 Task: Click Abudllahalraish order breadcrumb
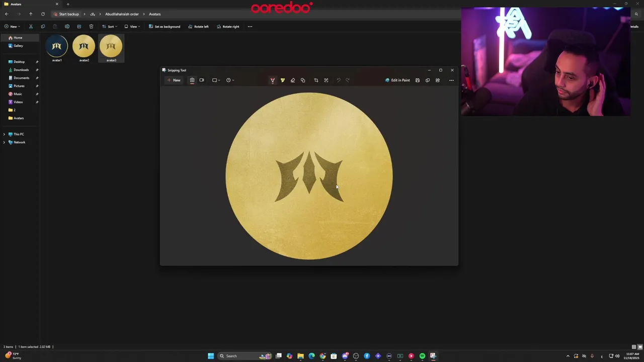click(x=122, y=14)
